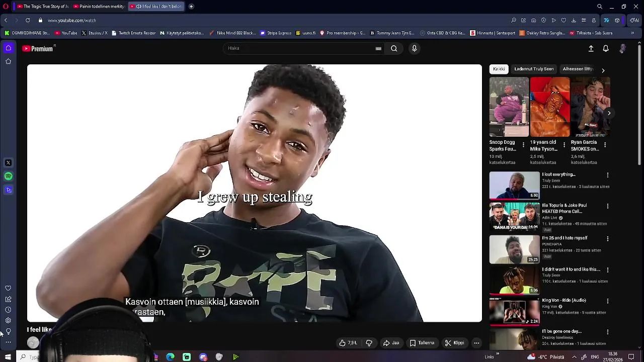Switch to 'Painin todellinen merkitys' tab
644x362 pixels.
point(99,7)
